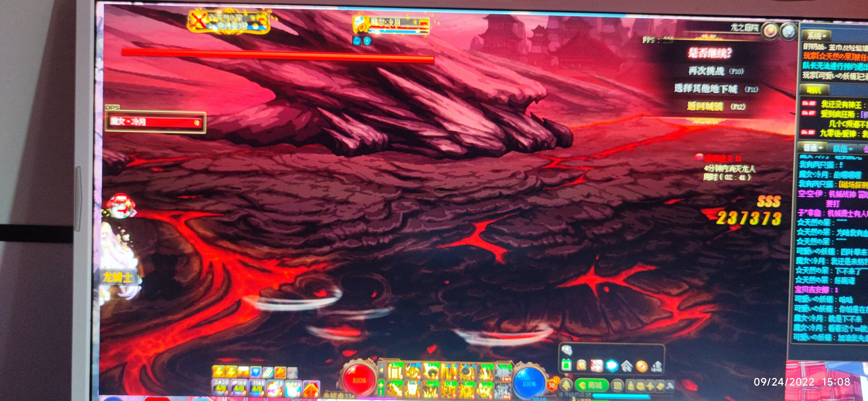The height and width of the screenshot is (401, 868).
Task: Open the pink-haired character portrait icon
Action: 596,366
